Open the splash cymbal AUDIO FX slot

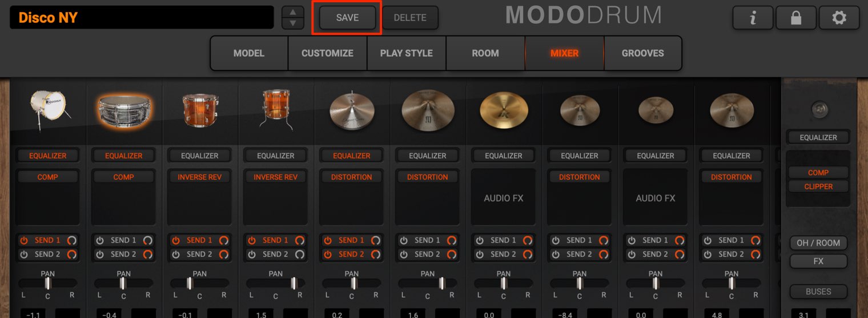coord(656,198)
